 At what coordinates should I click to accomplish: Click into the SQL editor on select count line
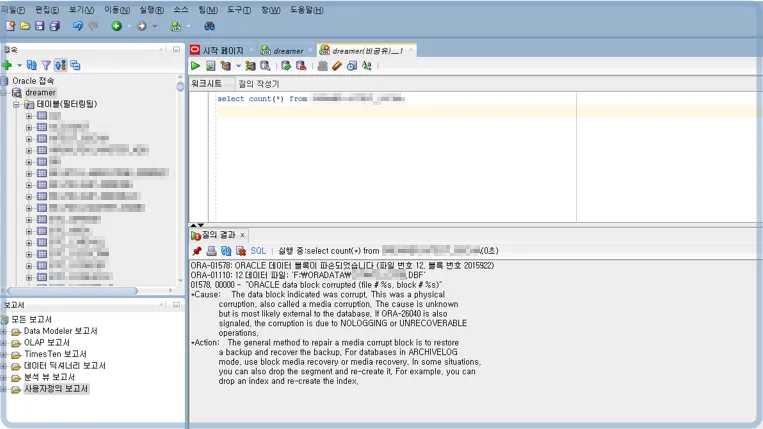[311, 99]
